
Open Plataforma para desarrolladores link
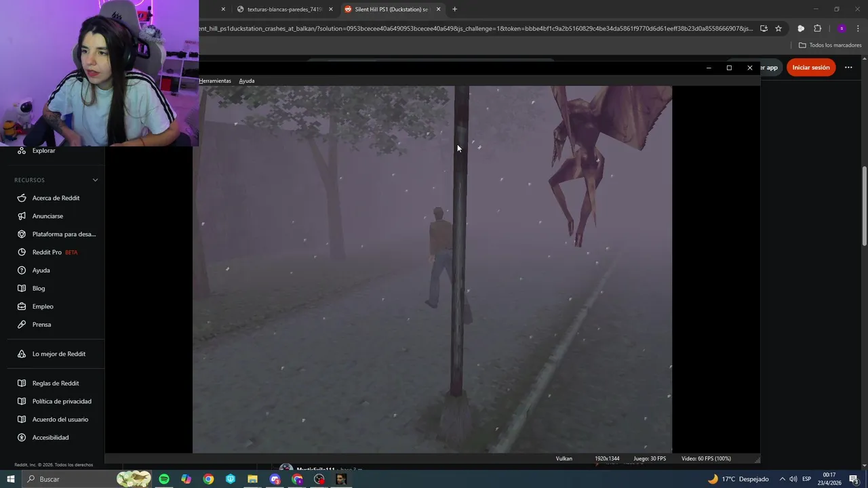[x=64, y=234]
